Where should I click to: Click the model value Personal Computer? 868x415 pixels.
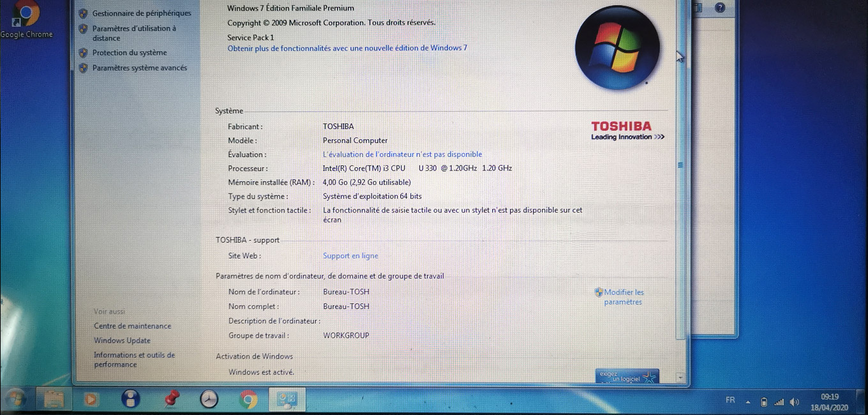click(x=355, y=140)
